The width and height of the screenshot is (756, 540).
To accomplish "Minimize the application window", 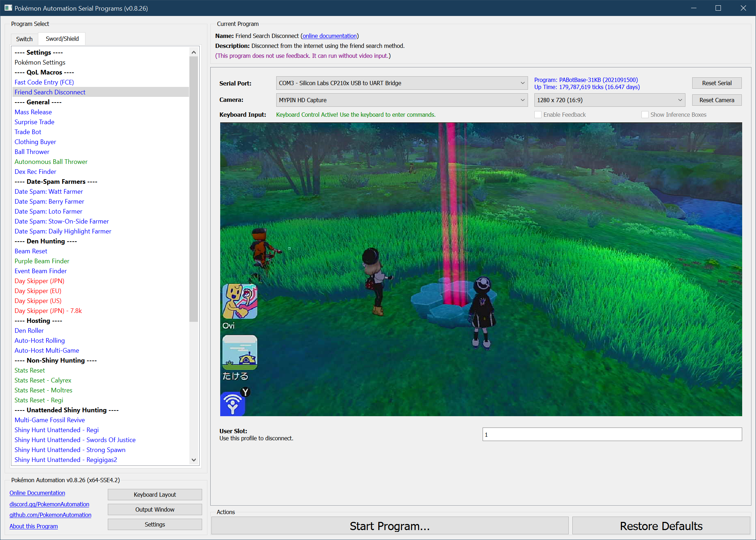I will (x=694, y=8).
